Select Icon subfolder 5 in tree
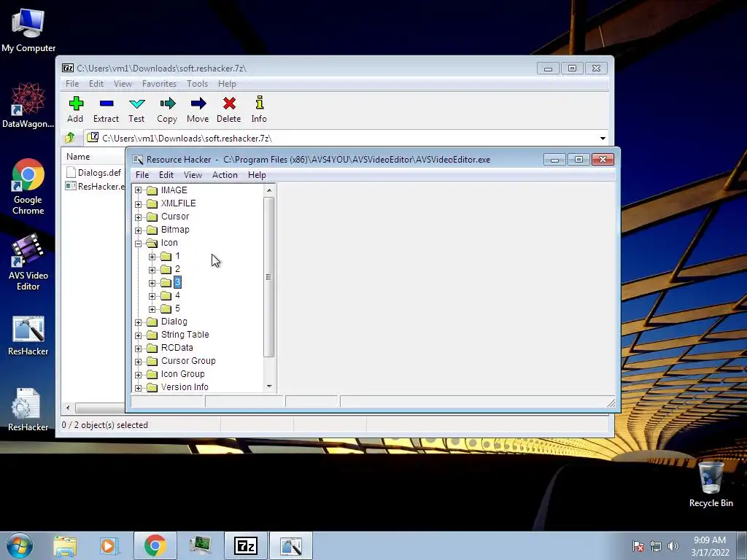Image resolution: width=747 pixels, height=560 pixels. [178, 308]
